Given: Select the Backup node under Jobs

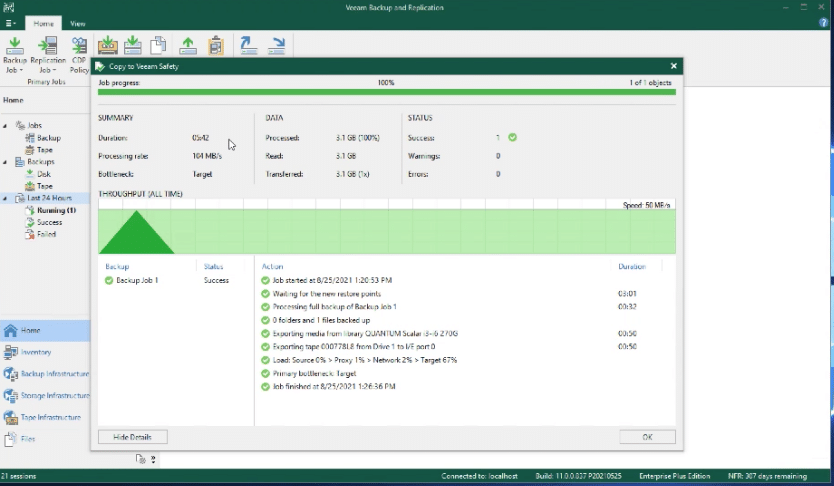Looking at the screenshot, I should (43, 138).
